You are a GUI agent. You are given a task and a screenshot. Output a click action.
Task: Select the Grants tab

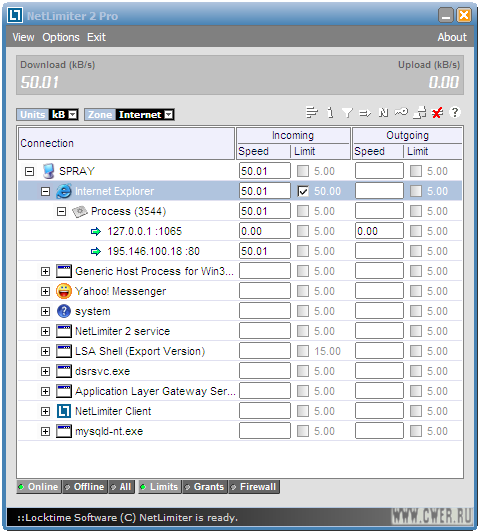(x=205, y=487)
